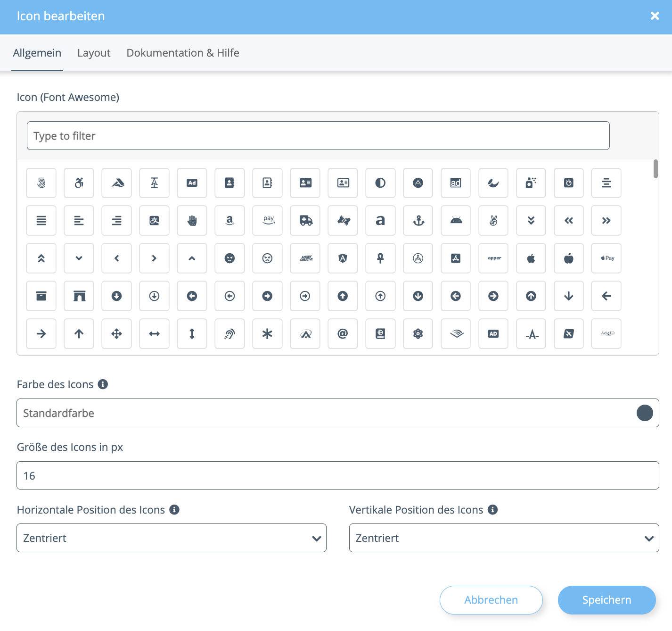Select the wheelchair accessibility icon

(x=79, y=183)
